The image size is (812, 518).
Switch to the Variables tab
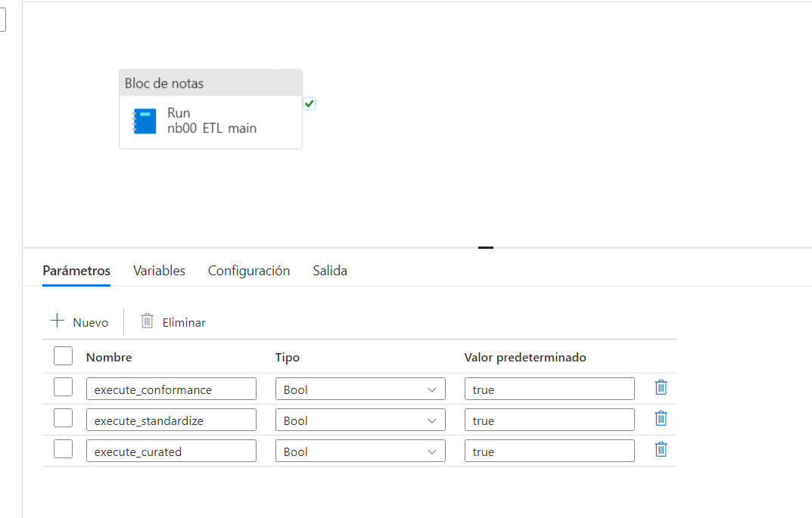(x=159, y=271)
